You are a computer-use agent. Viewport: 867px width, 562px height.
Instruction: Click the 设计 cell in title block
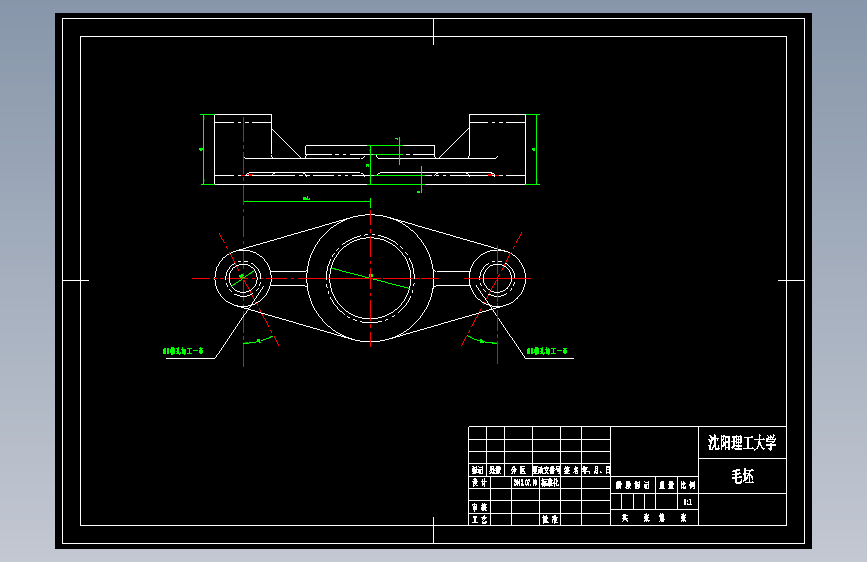coord(479,482)
